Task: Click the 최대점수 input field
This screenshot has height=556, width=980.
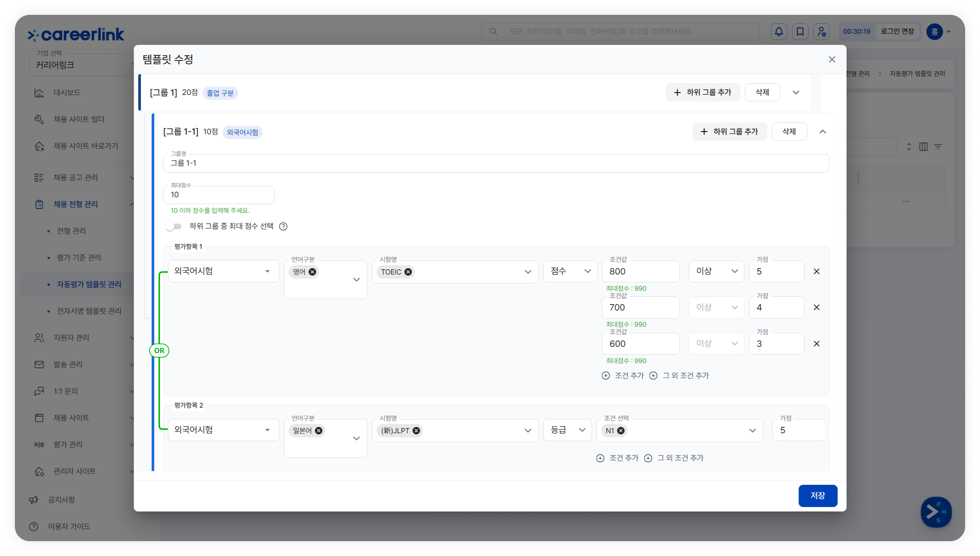Action: [219, 195]
